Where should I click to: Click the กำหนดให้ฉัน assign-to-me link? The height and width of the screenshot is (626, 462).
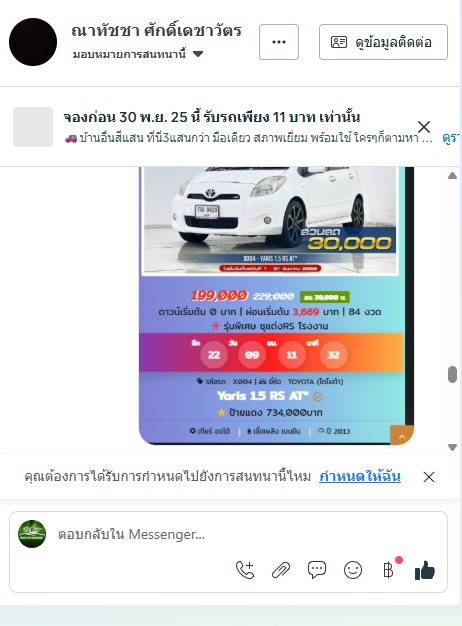[x=360, y=476]
